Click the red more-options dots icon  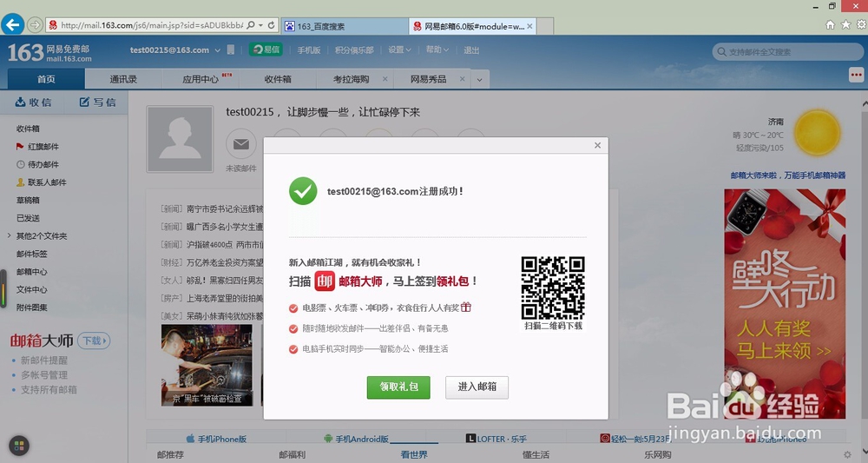(856, 75)
